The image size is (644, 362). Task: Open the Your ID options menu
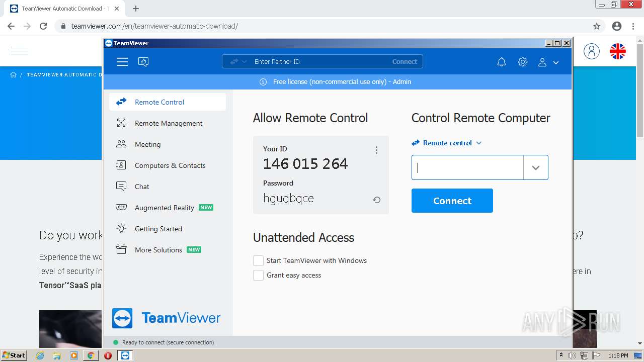376,150
